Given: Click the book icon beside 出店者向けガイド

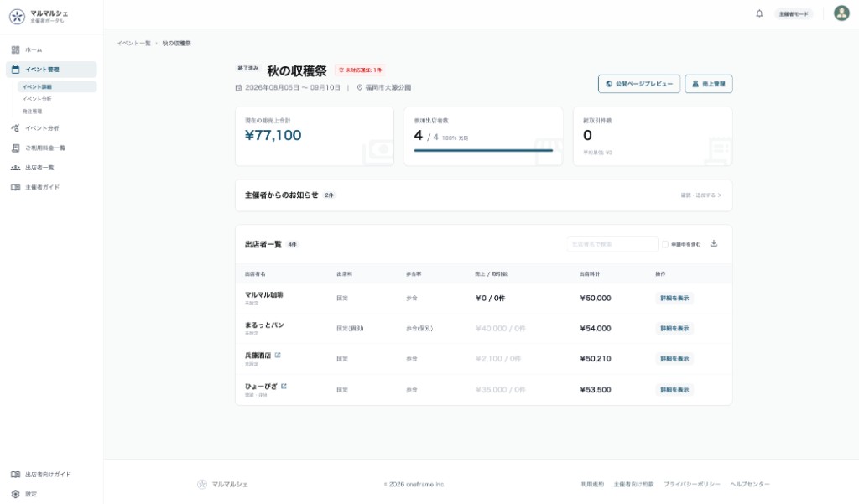Looking at the screenshot, I should 15,475.
